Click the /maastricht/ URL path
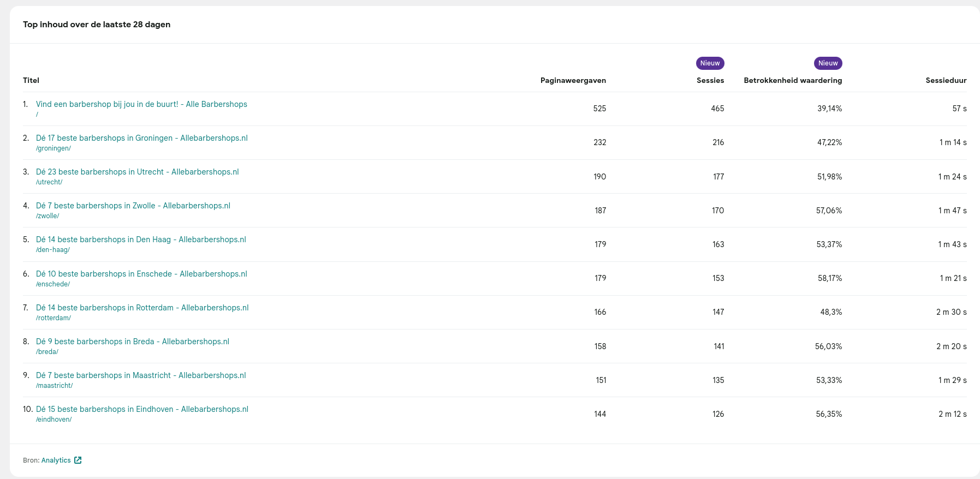This screenshot has height=479, width=980. pyautogui.click(x=54, y=386)
